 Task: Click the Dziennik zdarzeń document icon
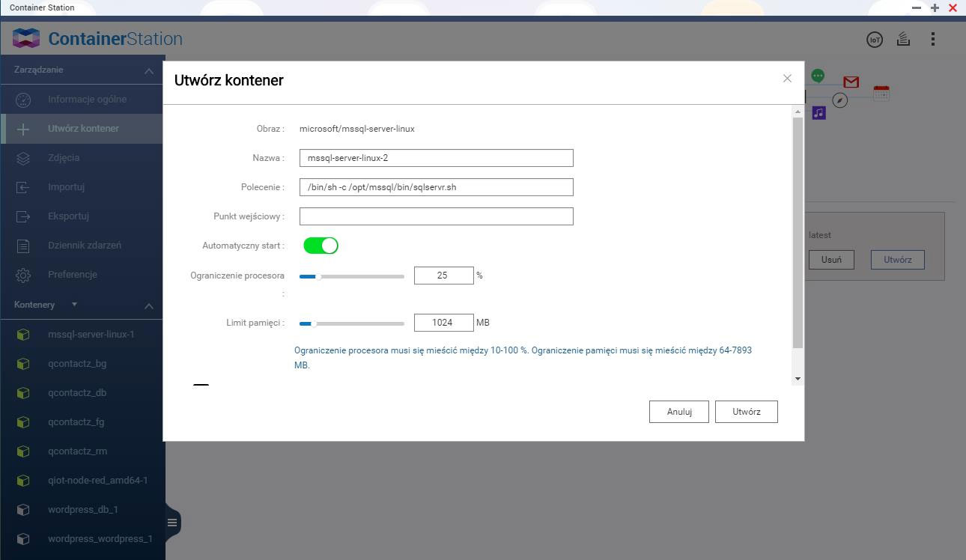coord(23,246)
